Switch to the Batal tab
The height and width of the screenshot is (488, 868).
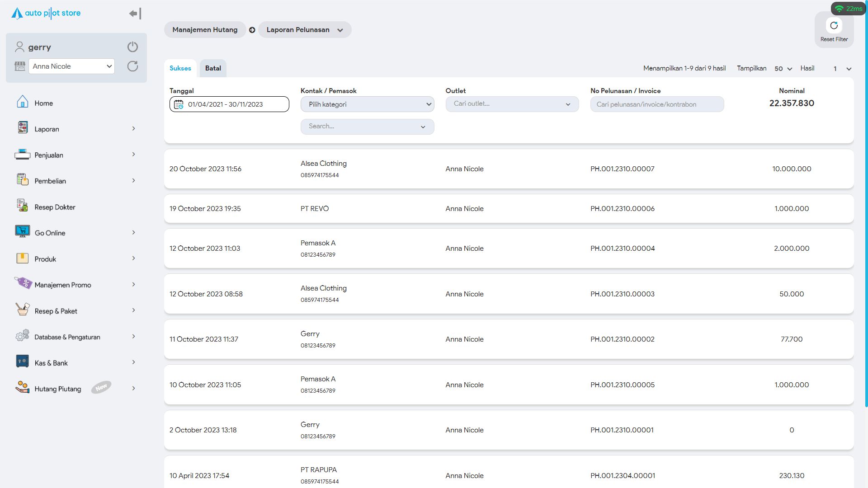213,68
